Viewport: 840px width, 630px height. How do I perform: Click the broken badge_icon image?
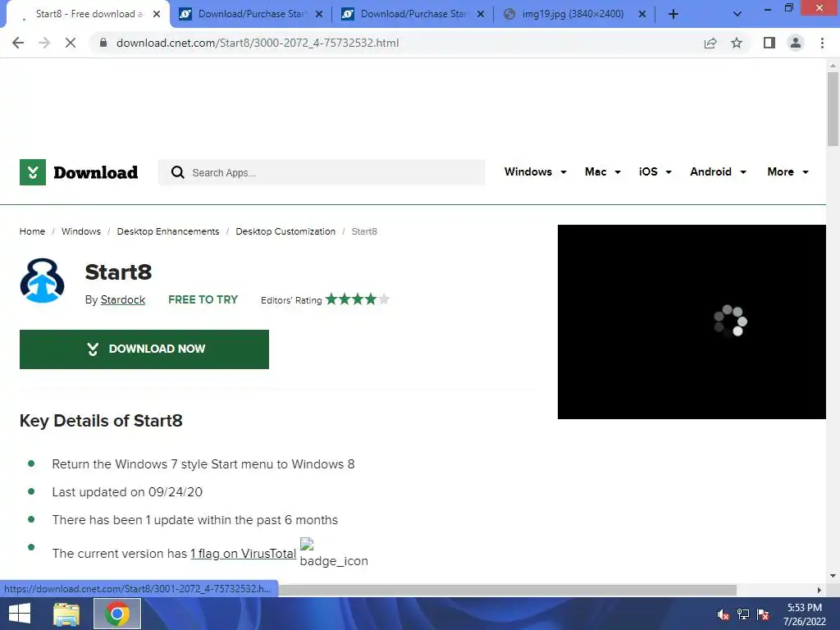[307, 545]
